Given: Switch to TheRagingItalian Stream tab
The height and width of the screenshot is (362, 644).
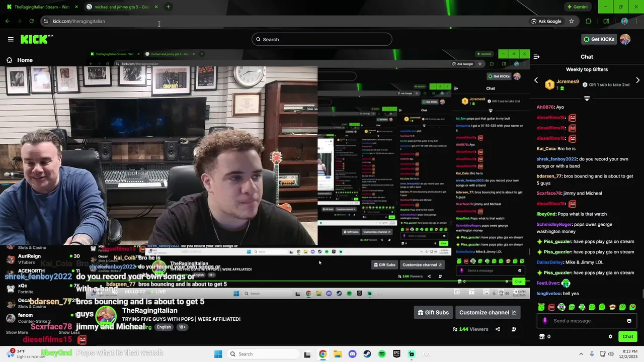Looking at the screenshot, I should click(42, 7).
